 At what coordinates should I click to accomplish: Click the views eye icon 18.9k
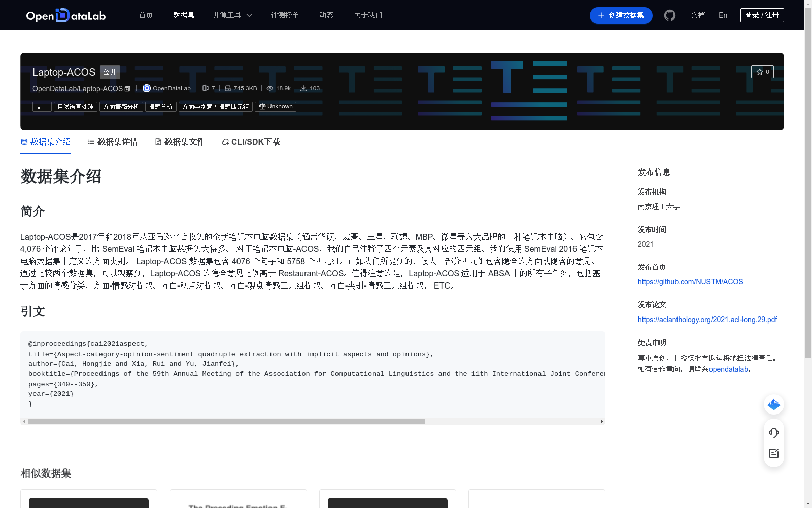click(270, 88)
